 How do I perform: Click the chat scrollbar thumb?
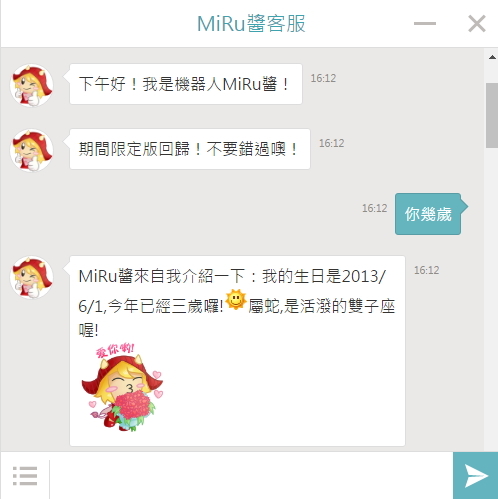[x=492, y=115]
